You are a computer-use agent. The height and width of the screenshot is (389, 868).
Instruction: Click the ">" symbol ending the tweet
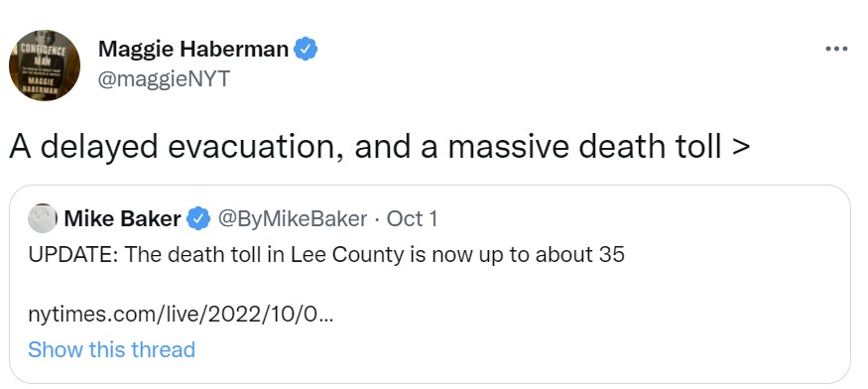[x=741, y=148]
